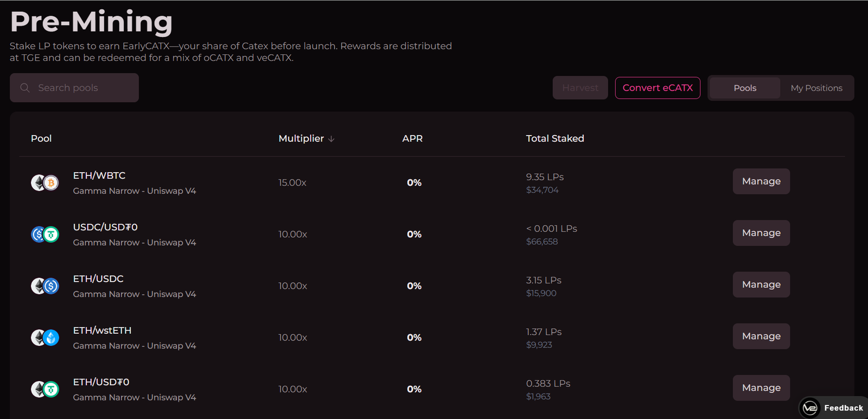Click the ETH/USDC pool token pair icon
The width and height of the screenshot is (868, 419).
pos(44,286)
